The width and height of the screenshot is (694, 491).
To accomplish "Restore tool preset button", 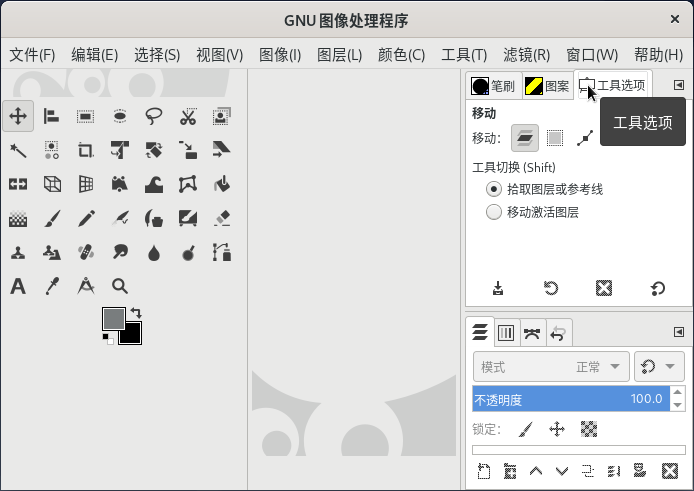I will pos(551,288).
